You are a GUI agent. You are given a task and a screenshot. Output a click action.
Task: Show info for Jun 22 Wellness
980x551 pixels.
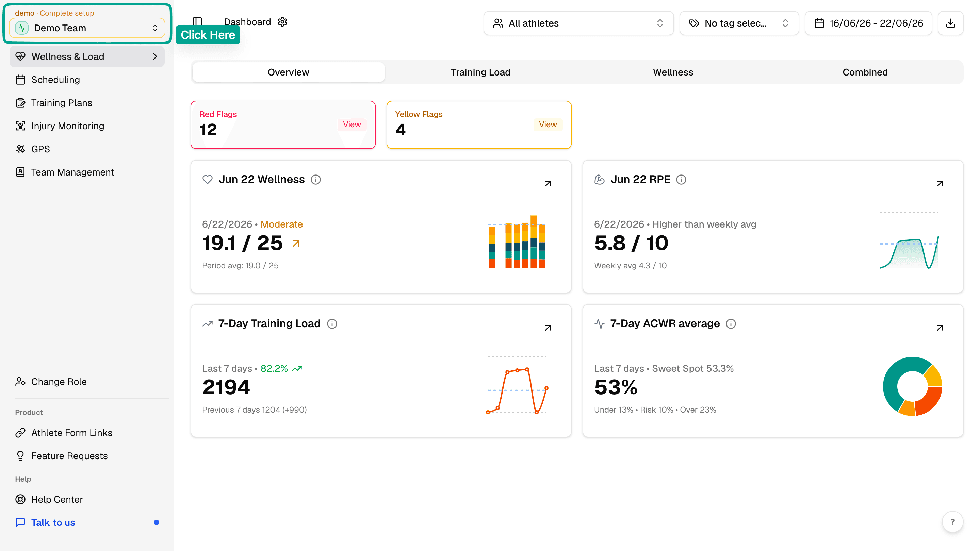(316, 180)
